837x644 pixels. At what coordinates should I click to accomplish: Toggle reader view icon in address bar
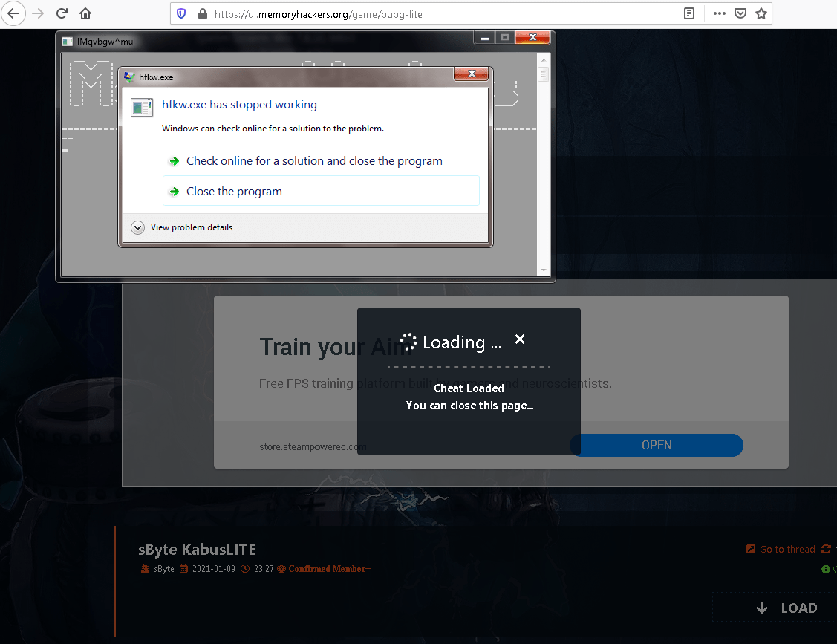coord(689,13)
